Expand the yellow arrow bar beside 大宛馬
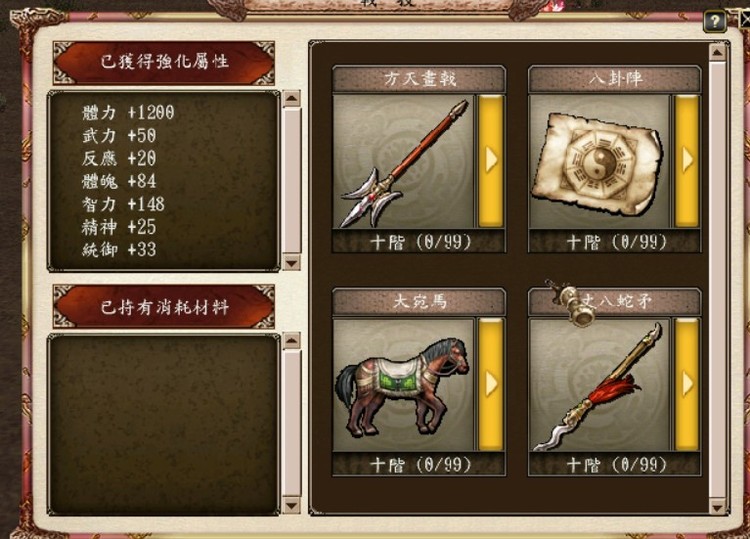Image resolution: width=750 pixels, height=539 pixels. (491, 385)
